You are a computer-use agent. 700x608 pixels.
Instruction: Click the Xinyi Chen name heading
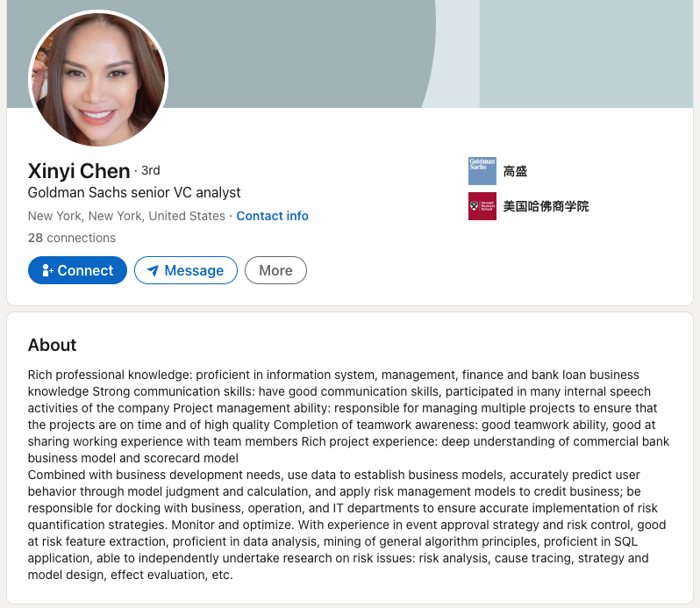(x=79, y=171)
